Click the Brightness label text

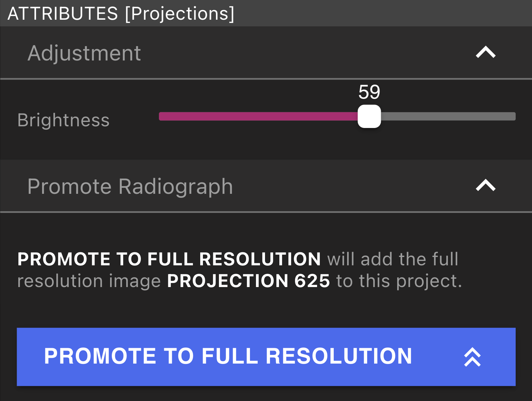point(63,120)
